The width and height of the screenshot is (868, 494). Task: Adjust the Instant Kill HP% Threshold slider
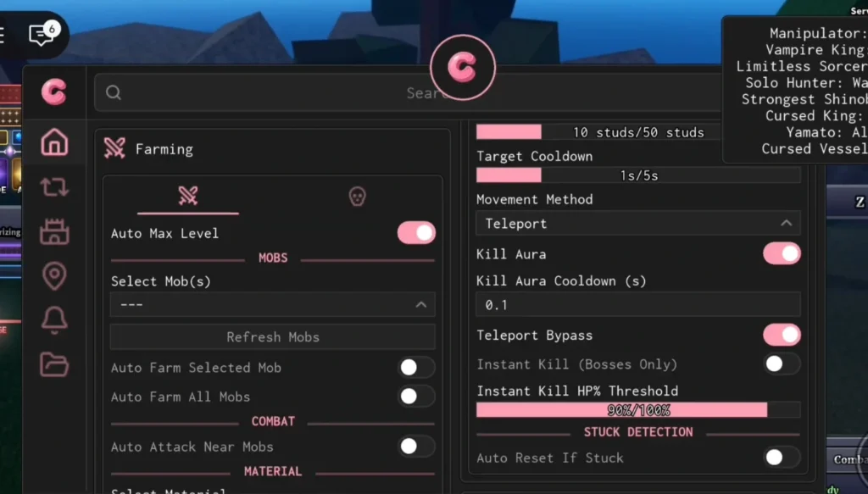click(638, 410)
